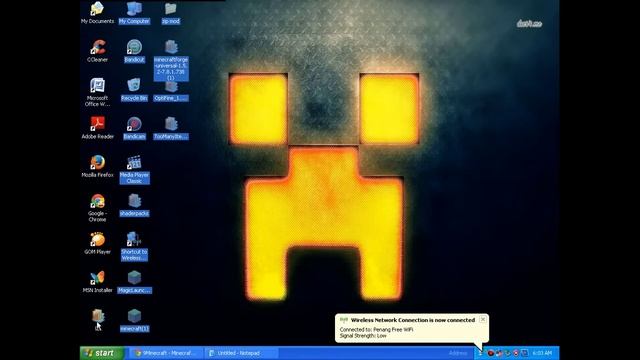
Task: Click the taskbar clock showing 6:03 AM
Action: click(542, 353)
